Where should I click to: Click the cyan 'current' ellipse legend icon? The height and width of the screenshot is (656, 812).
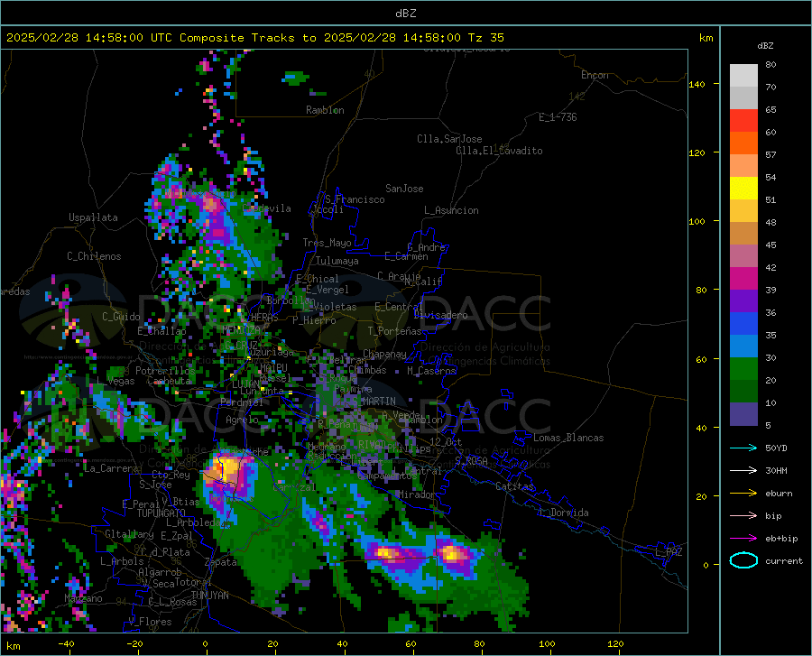pos(743,560)
